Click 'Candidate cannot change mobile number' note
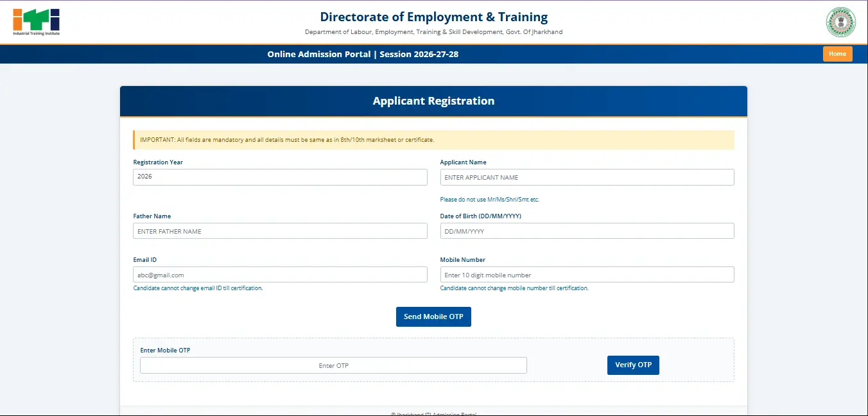This screenshot has width=868, height=416. 514,288
